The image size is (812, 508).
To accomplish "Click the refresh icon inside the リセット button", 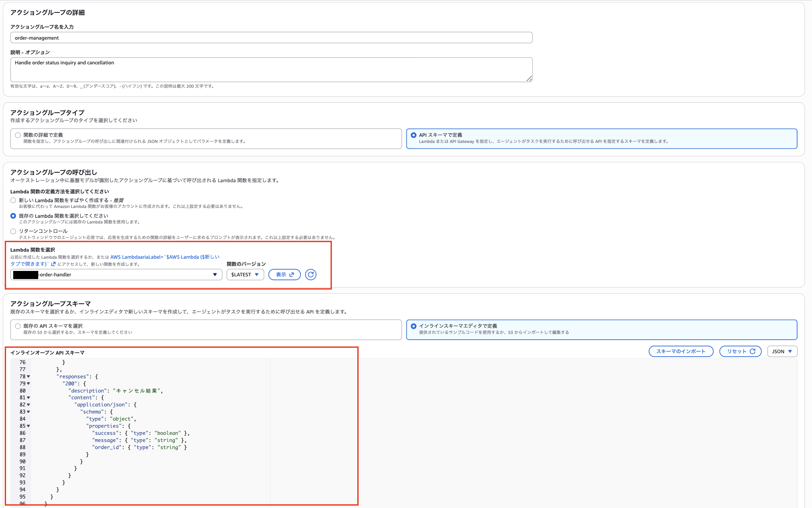I will point(752,351).
